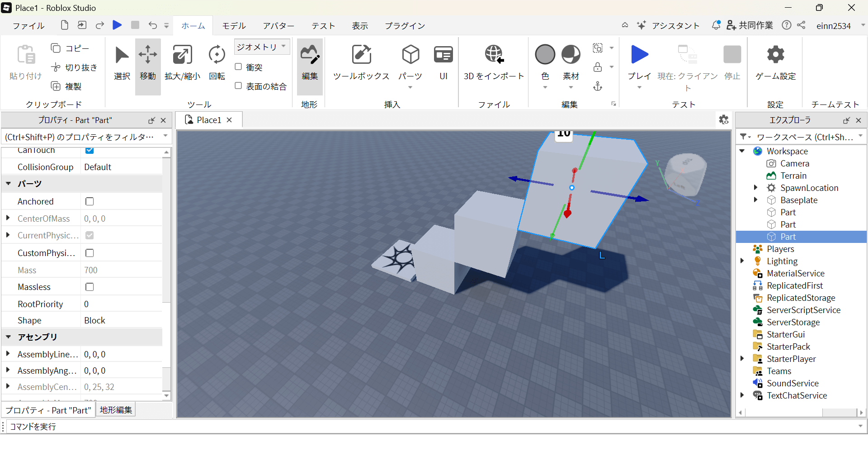Screen dimensions: 868x456
Task: Switch to the アバター tab
Action: (x=279, y=26)
